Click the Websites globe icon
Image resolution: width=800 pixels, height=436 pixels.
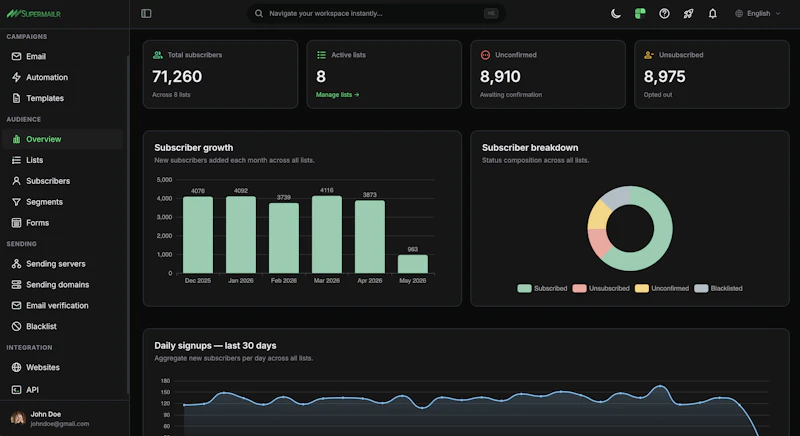16,367
